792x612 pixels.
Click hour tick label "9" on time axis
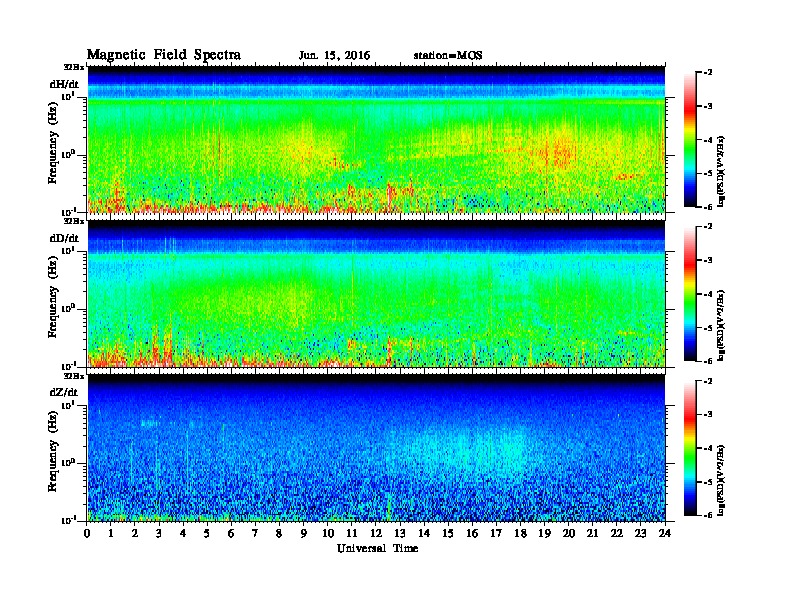(x=304, y=534)
